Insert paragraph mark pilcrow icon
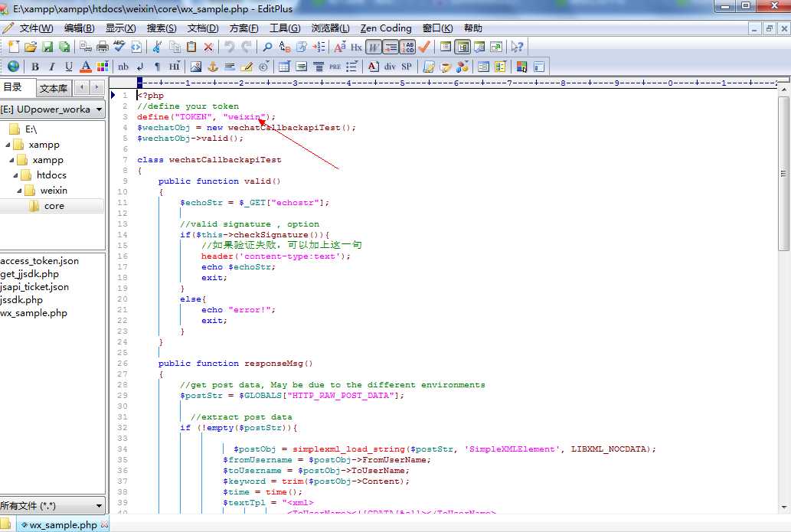The width and height of the screenshot is (791, 532). (x=158, y=67)
